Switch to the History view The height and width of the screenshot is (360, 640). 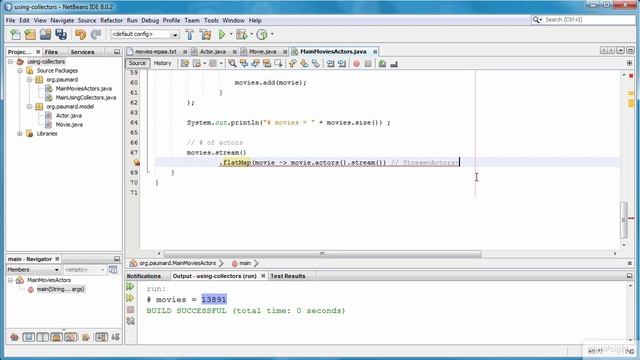point(162,63)
